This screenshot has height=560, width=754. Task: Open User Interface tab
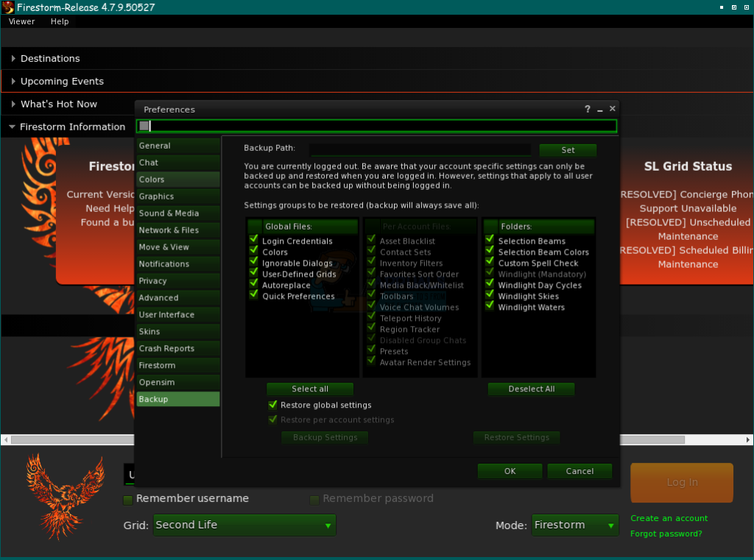[x=178, y=314]
